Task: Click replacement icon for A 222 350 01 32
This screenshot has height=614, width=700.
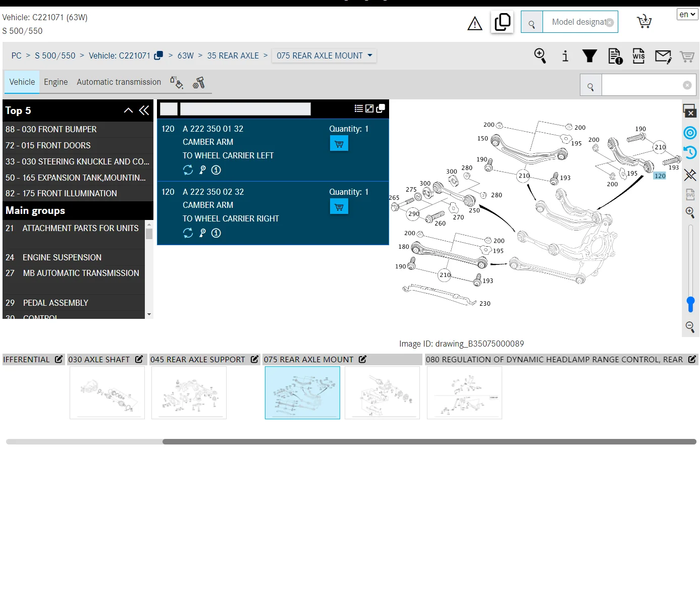Action: (188, 170)
